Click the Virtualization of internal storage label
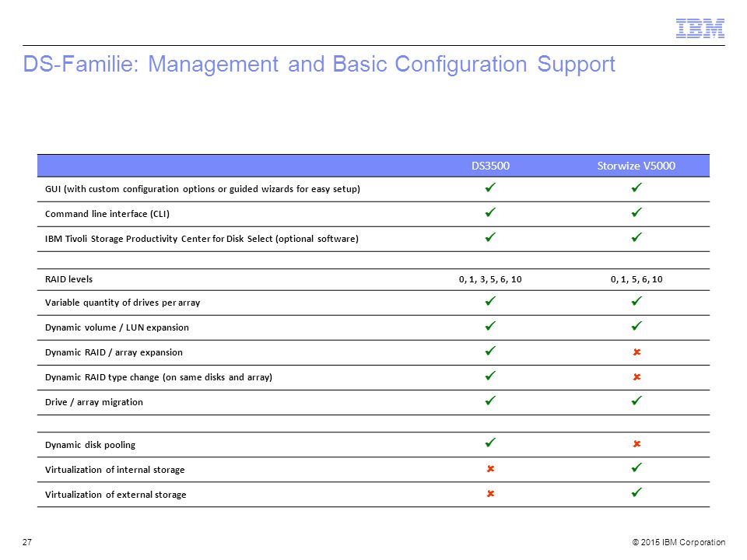747x560 pixels. pos(115,470)
